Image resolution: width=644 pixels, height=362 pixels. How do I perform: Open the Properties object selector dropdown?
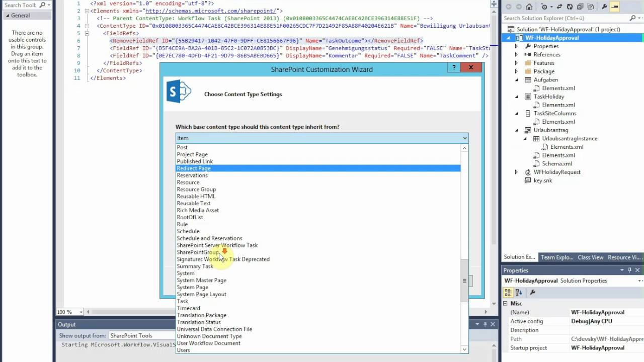(640, 281)
